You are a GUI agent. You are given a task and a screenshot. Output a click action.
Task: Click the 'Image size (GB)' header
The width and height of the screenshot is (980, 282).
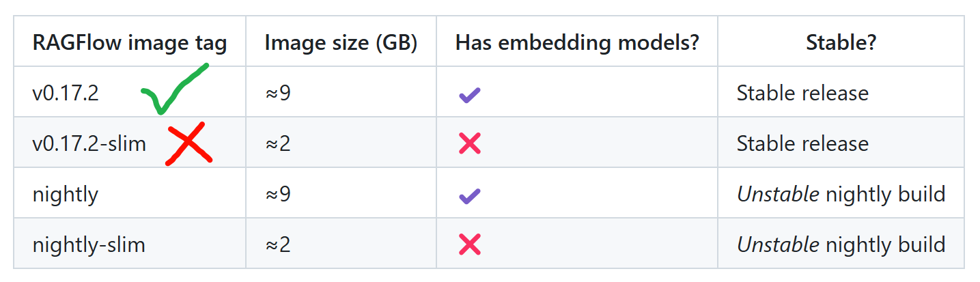click(341, 43)
